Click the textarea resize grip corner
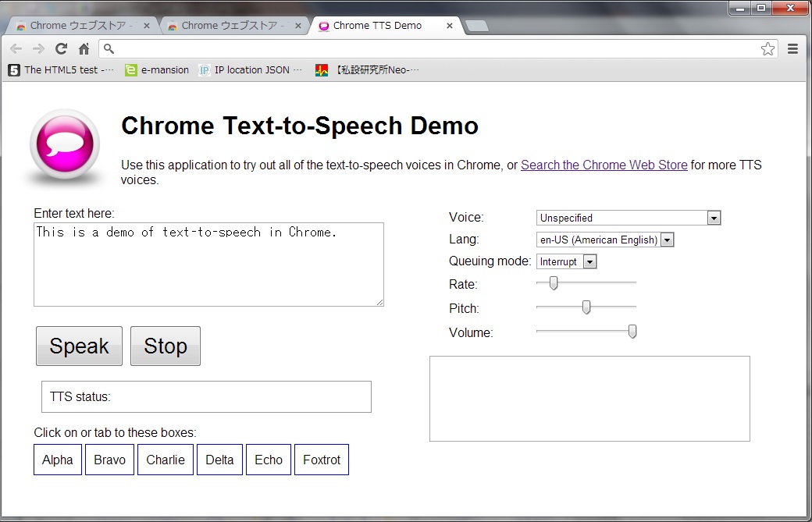This screenshot has width=812, height=522. pyautogui.click(x=379, y=302)
